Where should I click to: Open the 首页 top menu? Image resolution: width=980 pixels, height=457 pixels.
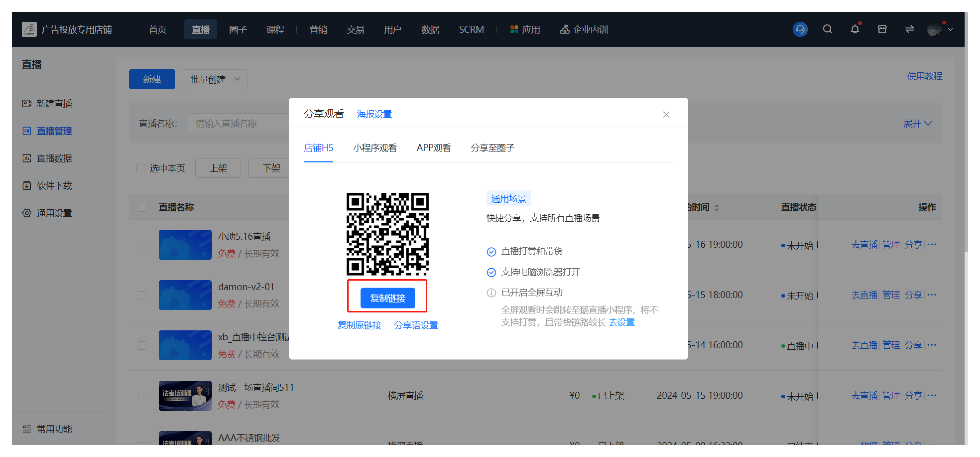point(158,29)
